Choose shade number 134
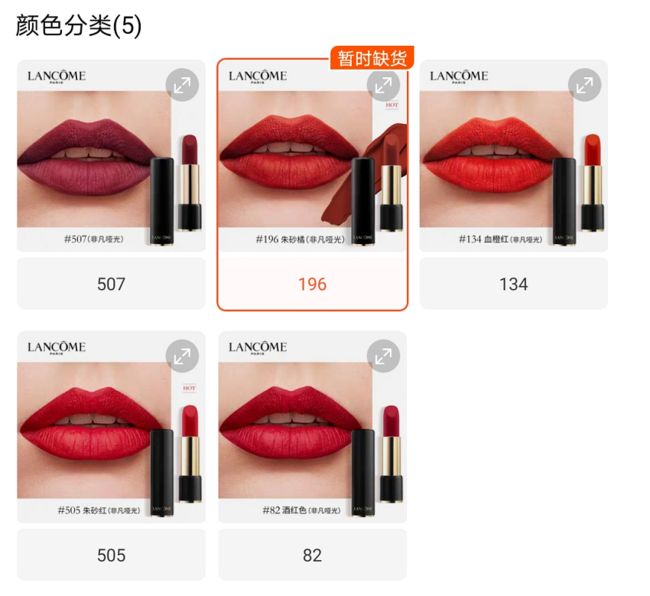Image resolution: width=650 pixels, height=596 pixels. [514, 284]
